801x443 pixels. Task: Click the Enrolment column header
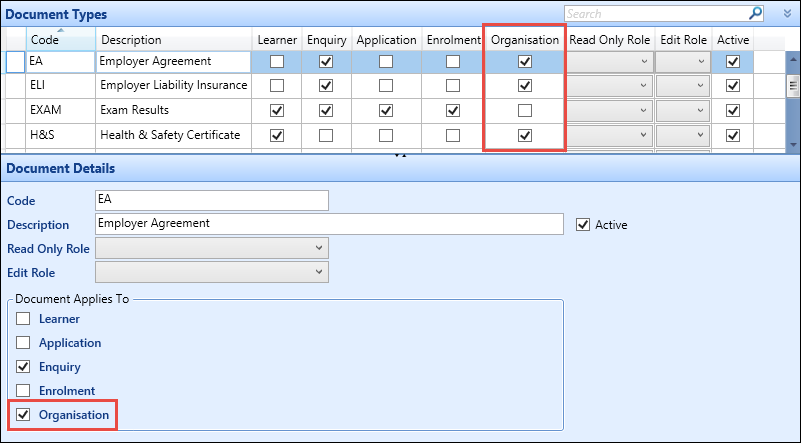[454, 39]
